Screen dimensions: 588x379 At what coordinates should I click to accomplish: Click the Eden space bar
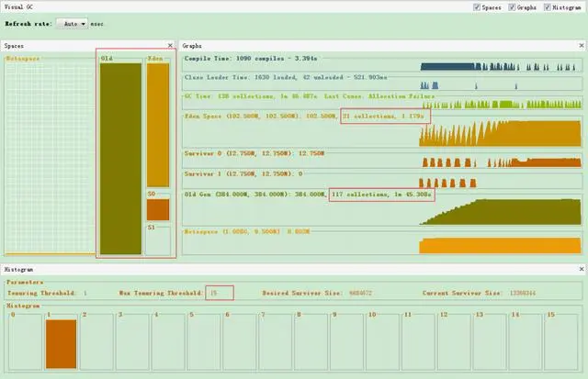158,125
